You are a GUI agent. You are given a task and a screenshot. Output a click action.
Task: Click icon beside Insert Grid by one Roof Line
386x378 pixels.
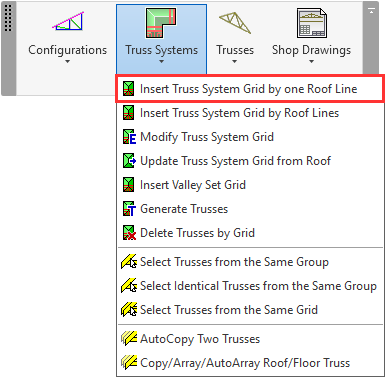(x=128, y=89)
